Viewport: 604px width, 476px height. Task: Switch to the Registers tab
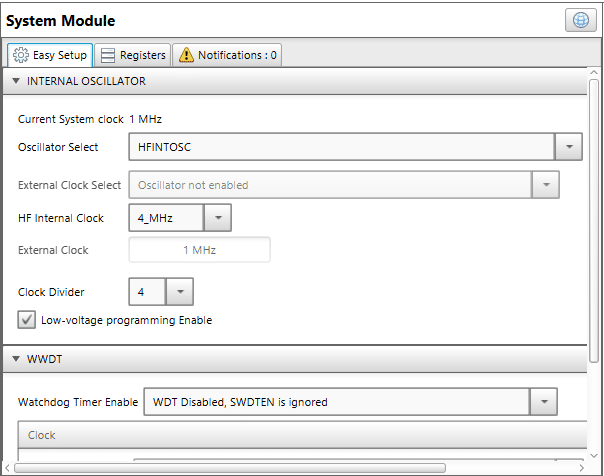[x=133, y=55]
